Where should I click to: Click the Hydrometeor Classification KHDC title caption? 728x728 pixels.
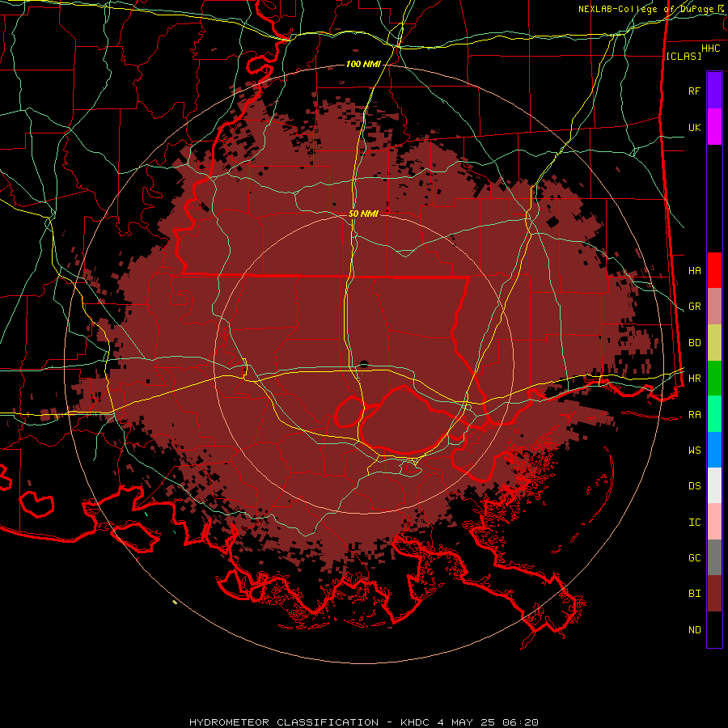(x=363, y=722)
